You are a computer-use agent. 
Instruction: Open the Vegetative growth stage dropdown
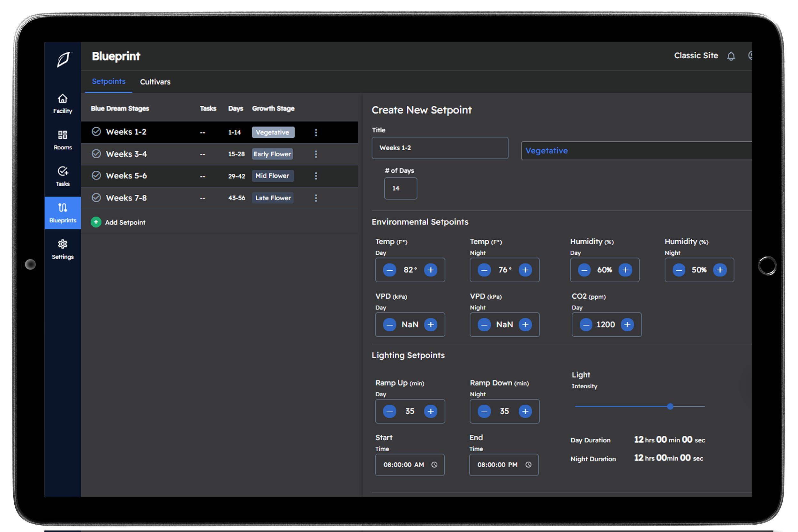[x=636, y=151]
